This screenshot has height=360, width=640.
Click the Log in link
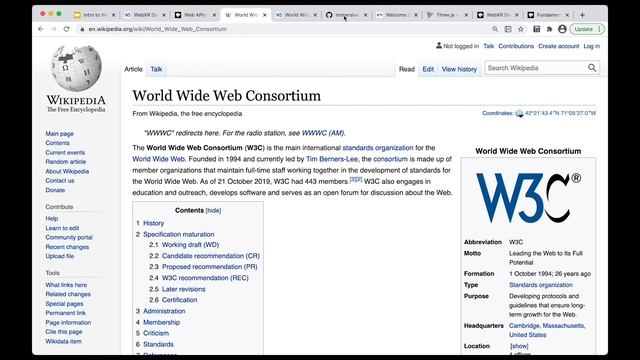click(x=591, y=46)
